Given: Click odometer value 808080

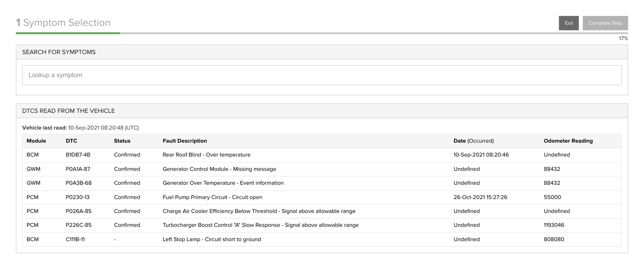Looking at the screenshot, I should 554,239.
